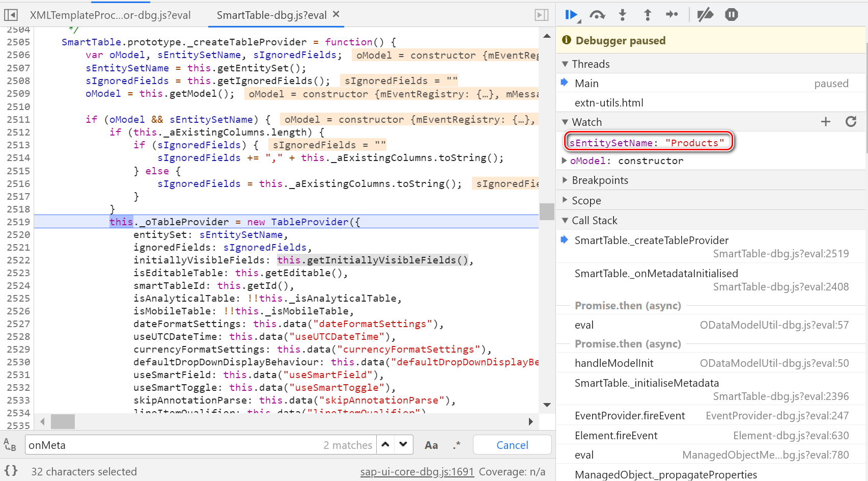Switch to XMLTemplateProcessor-dbg.js tab
868x481 pixels.
pyautogui.click(x=110, y=15)
